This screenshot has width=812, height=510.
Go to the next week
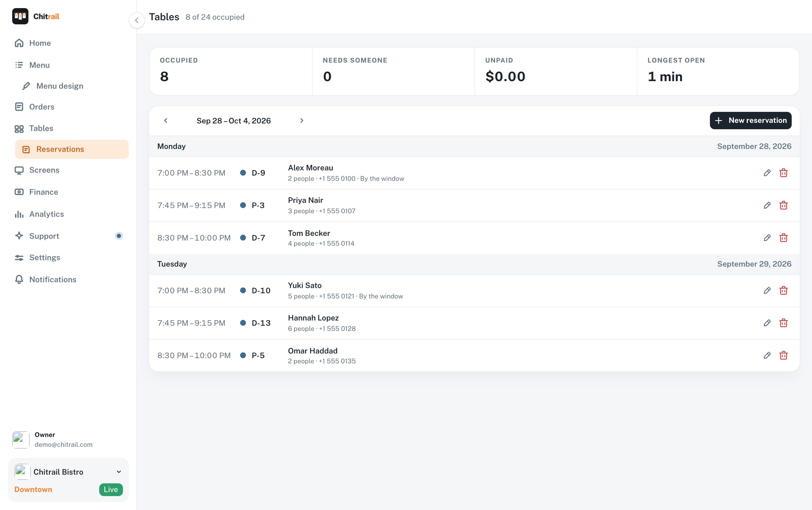coord(302,121)
